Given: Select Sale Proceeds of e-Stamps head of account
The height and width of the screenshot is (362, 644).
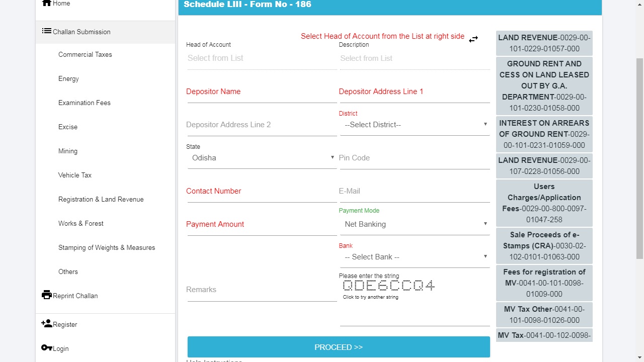Looking at the screenshot, I should pyautogui.click(x=544, y=246).
